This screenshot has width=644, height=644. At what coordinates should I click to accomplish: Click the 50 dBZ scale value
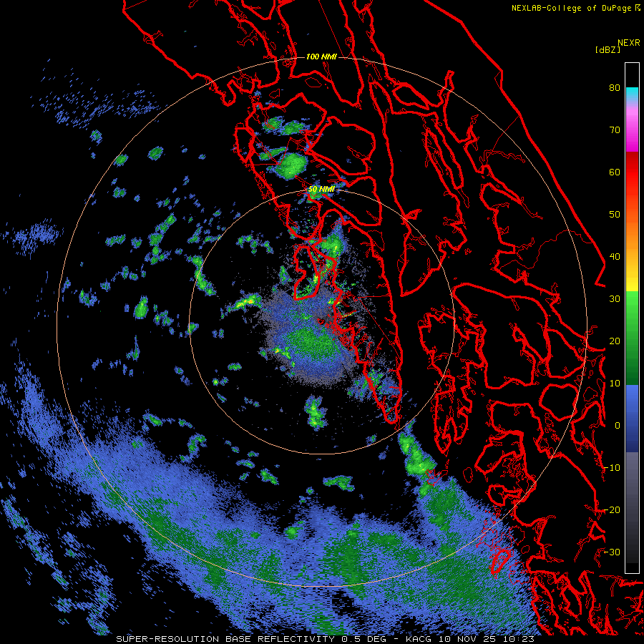coord(615,215)
